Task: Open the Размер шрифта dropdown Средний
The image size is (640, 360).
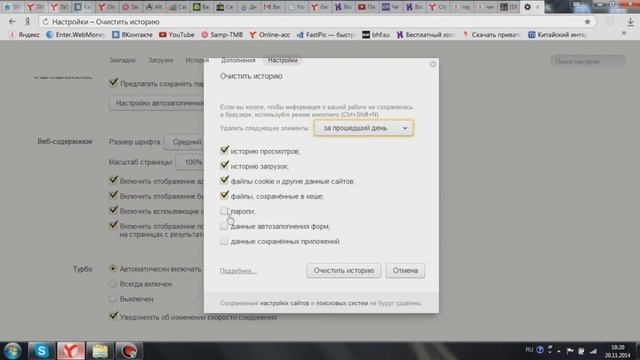Action: tap(184, 142)
